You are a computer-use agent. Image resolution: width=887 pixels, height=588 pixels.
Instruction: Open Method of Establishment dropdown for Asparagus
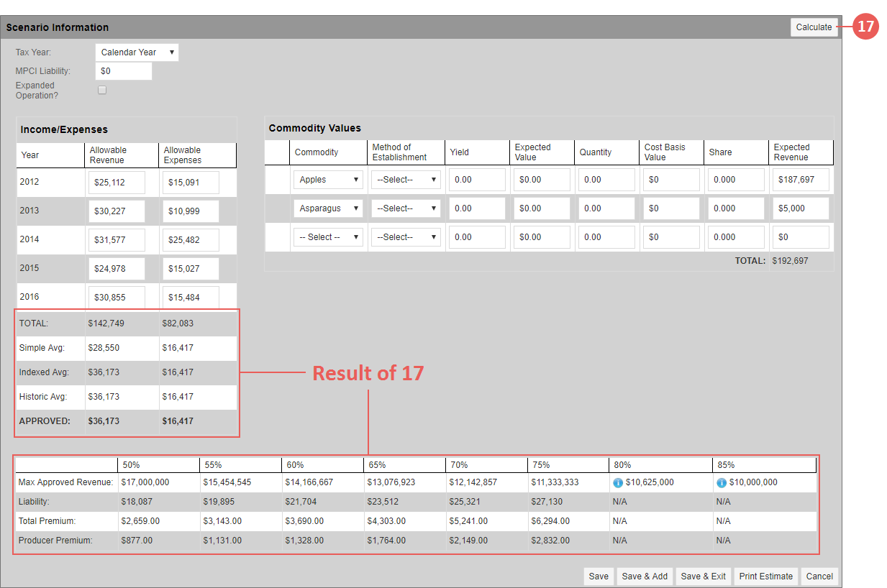(406, 208)
